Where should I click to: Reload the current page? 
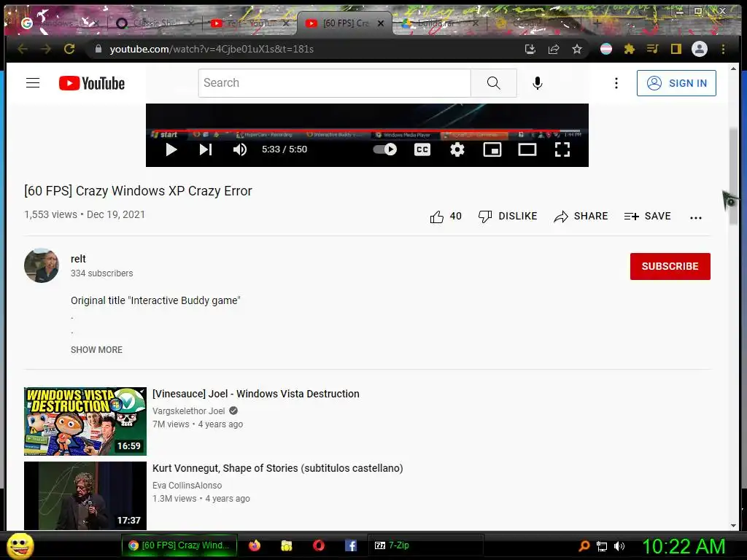[69, 49]
